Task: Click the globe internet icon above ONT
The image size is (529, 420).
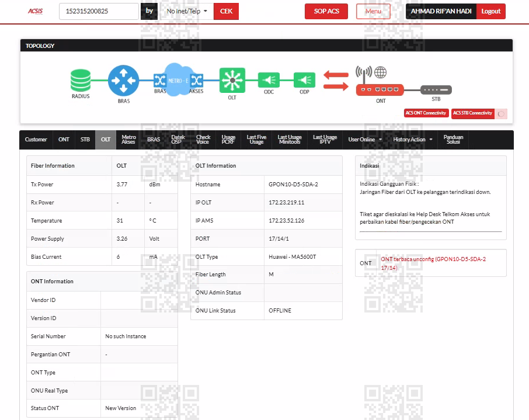Action: (x=380, y=72)
